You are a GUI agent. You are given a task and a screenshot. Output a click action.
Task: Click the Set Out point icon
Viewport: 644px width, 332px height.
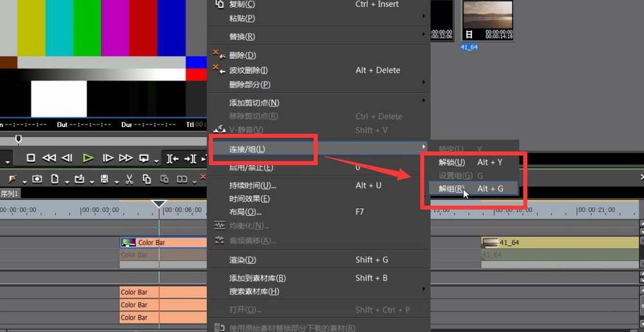pos(190,158)
